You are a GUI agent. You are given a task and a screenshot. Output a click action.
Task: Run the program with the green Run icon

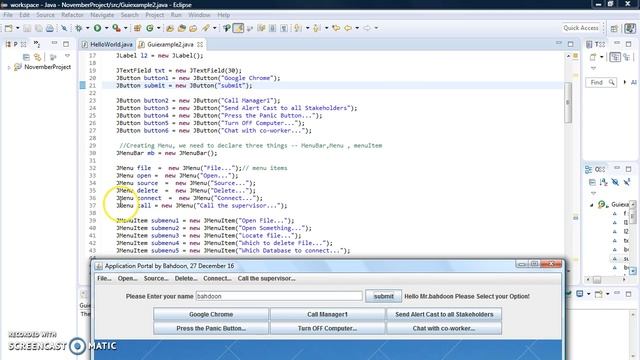(98, 28)
